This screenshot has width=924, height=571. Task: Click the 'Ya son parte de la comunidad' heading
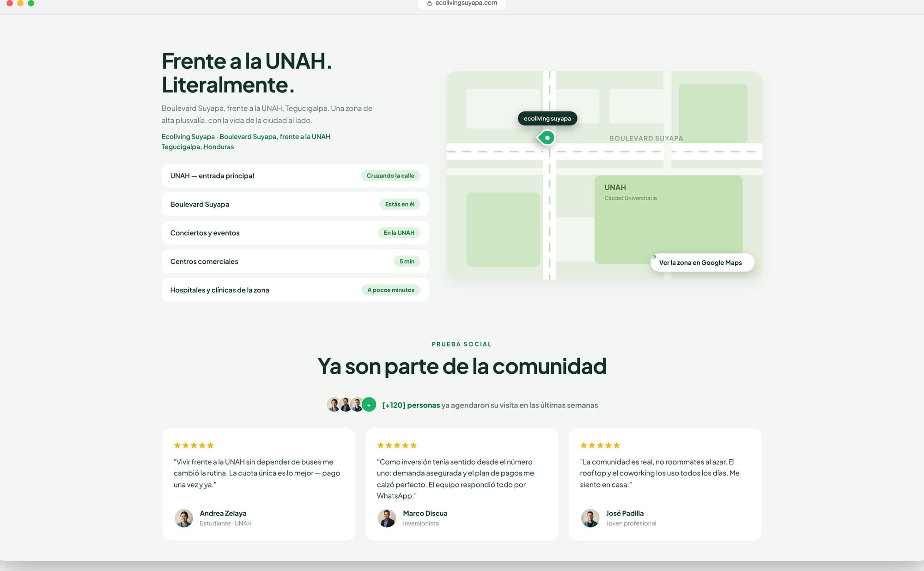click(462, 366)
